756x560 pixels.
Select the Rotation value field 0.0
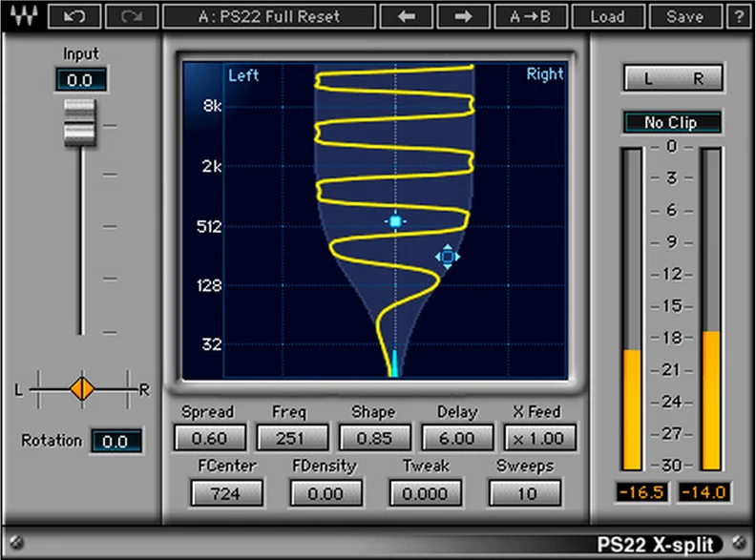click(x=115, y=441)
